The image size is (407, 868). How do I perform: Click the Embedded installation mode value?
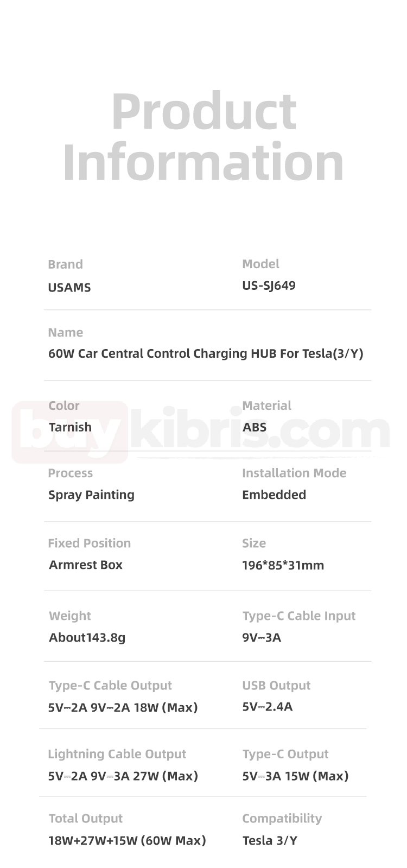[274, 495]
